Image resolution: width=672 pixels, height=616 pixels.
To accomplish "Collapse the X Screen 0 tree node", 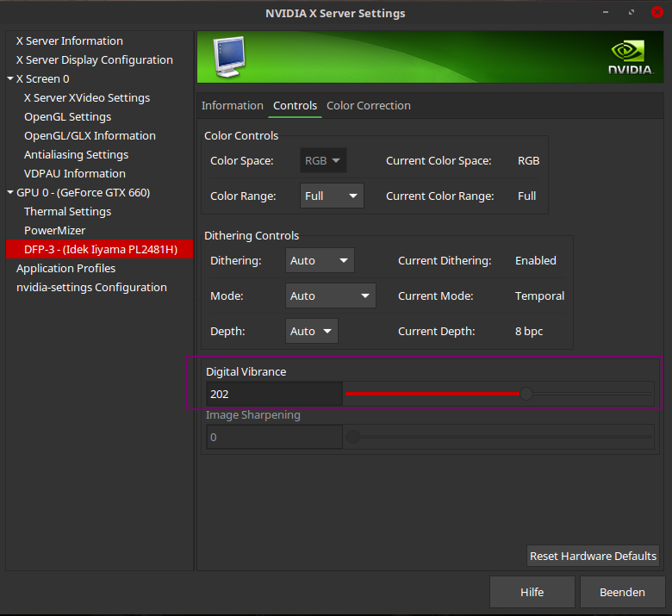I will tap(10, 79).
